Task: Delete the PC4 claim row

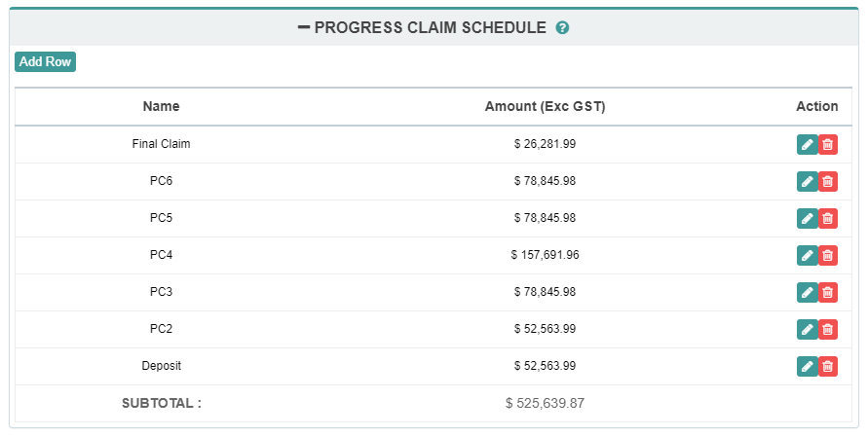Action: pos(828,255)
